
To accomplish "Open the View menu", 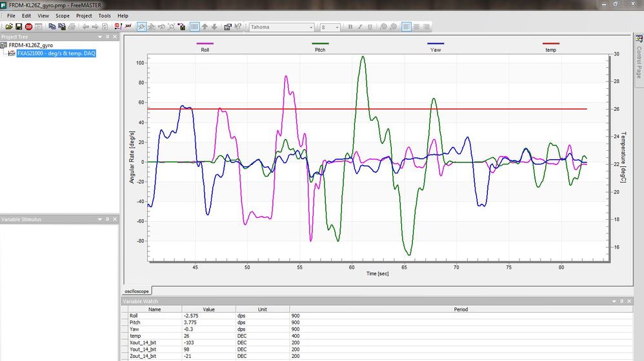I will point(43,15).
